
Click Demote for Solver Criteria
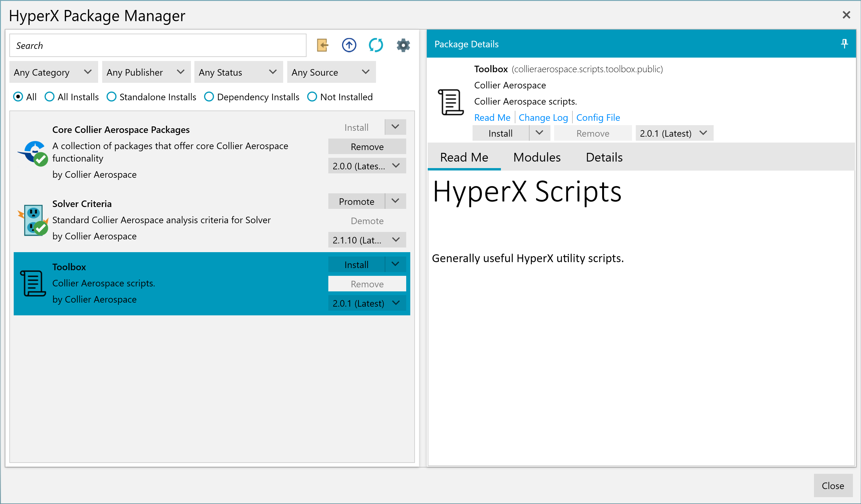pyautogui.click(x=367, y=221)
